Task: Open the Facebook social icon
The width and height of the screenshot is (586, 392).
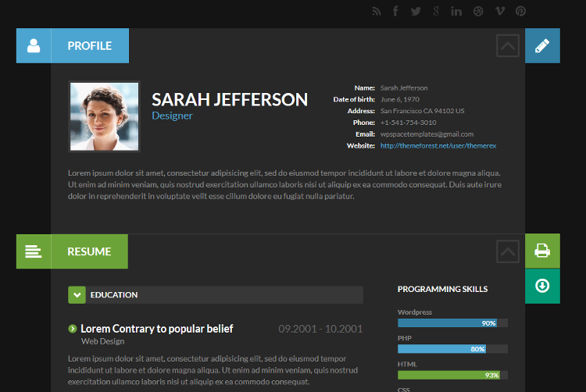Action: tap(395, 11)
